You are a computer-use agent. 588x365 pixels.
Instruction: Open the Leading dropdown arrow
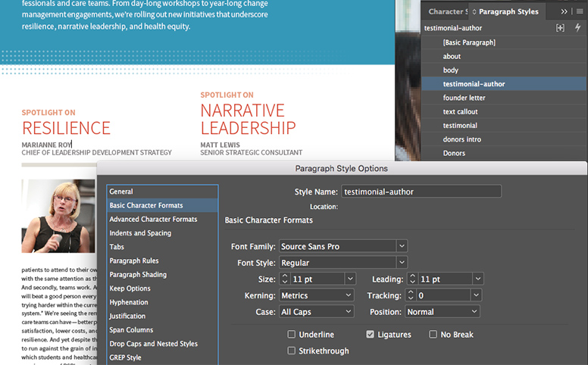click(x=477, y=279)
